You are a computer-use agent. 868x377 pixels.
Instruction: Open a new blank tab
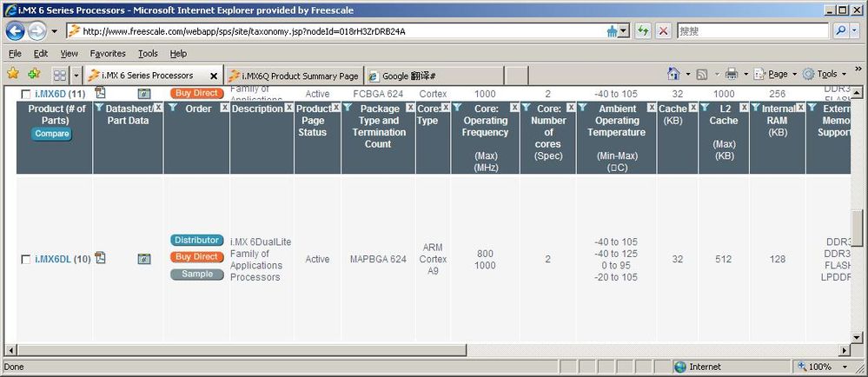[516, 76]
